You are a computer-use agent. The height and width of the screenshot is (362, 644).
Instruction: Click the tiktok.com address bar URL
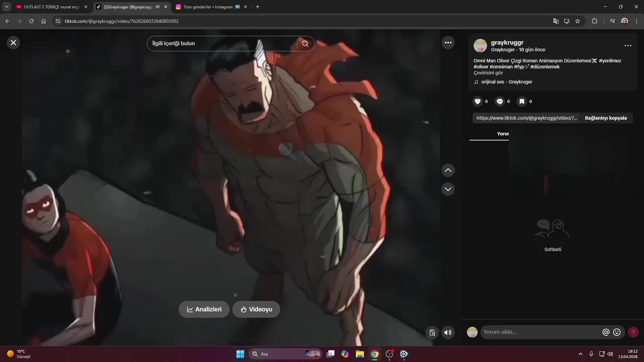coord(122,21)
